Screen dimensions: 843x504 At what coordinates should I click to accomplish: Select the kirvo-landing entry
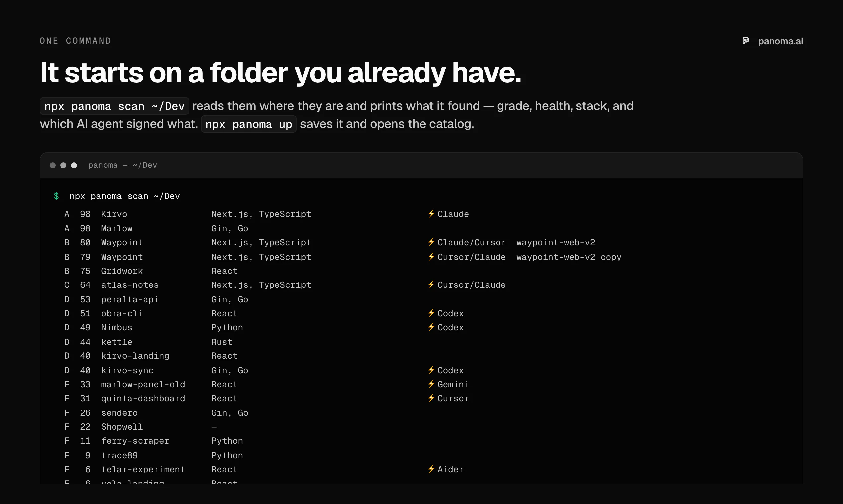tap(135, 356)
